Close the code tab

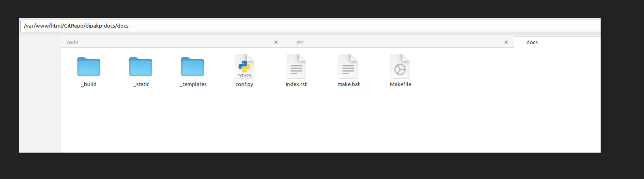(x=276, y=42)
